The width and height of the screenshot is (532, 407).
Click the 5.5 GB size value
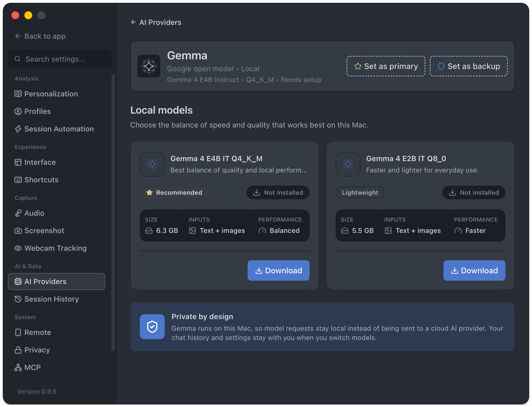pos(363,231)
